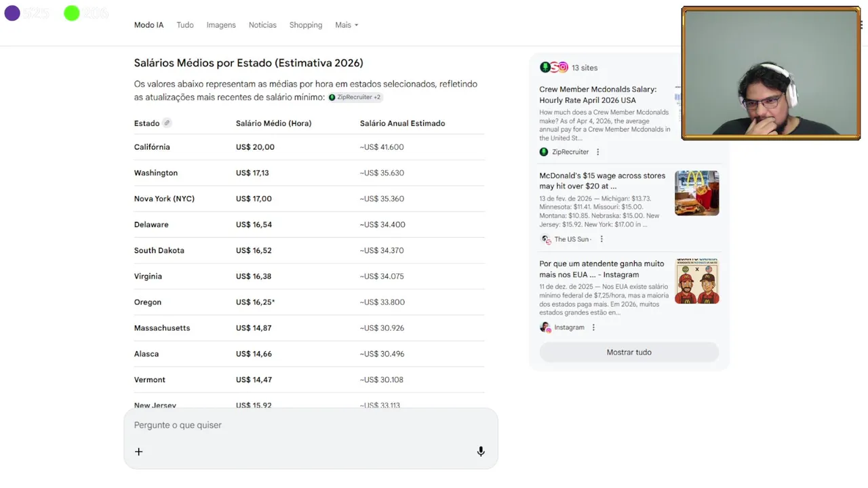868x488 pixels.
Task: Click the link icon beside Estado header
Action: point(167,123)
